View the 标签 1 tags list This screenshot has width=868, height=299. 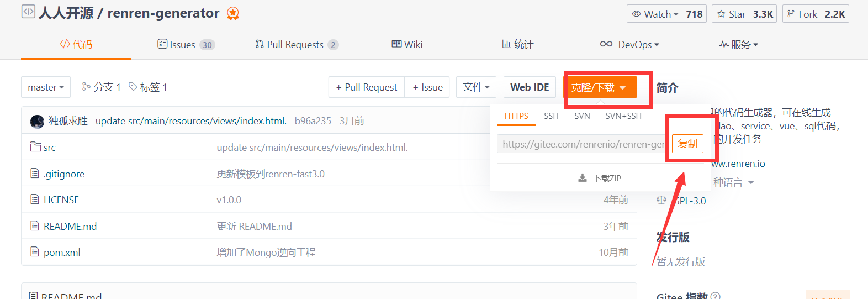pos(148,87)
